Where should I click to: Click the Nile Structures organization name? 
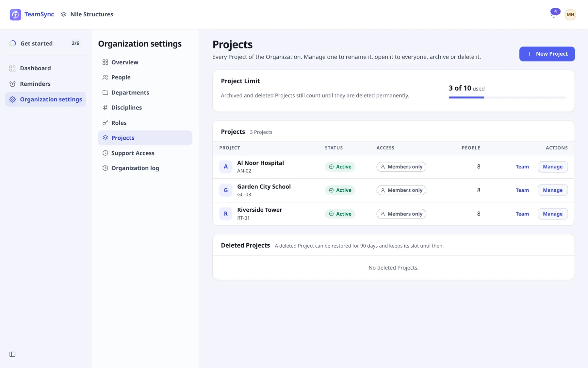[92, 14]
